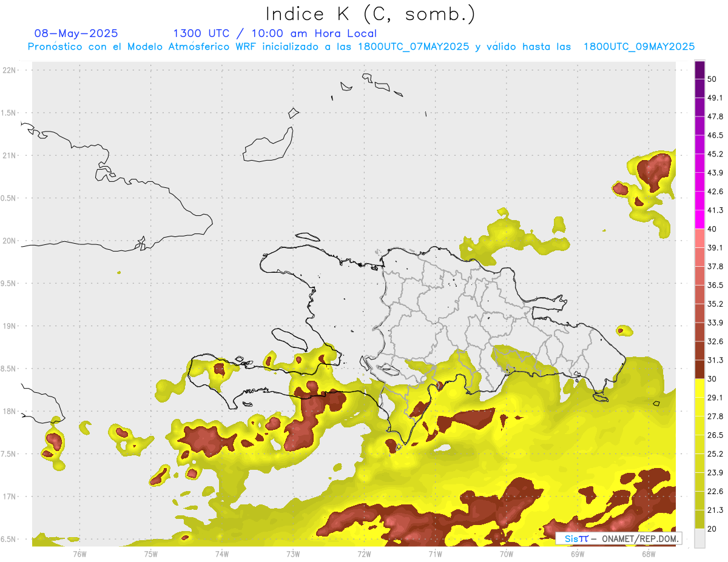The height and width of the screenshot is (562, 728).
Task: Click the 37.8 value on the color scale
Action: pos(715,266)
